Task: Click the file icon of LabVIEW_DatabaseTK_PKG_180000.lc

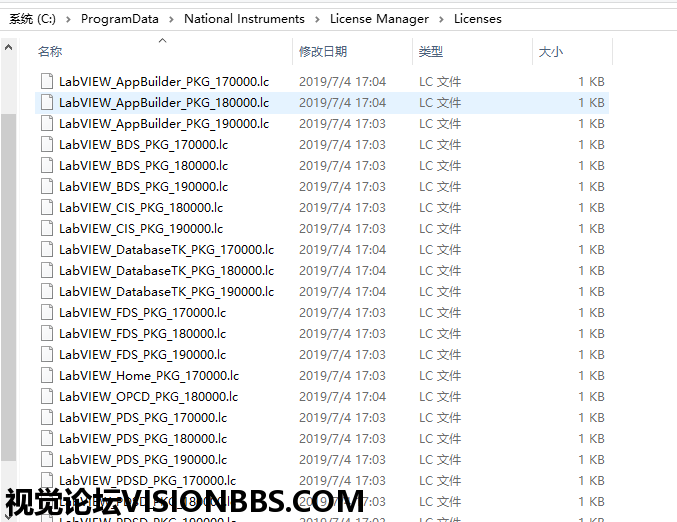Action: click(x=47, y=270)
